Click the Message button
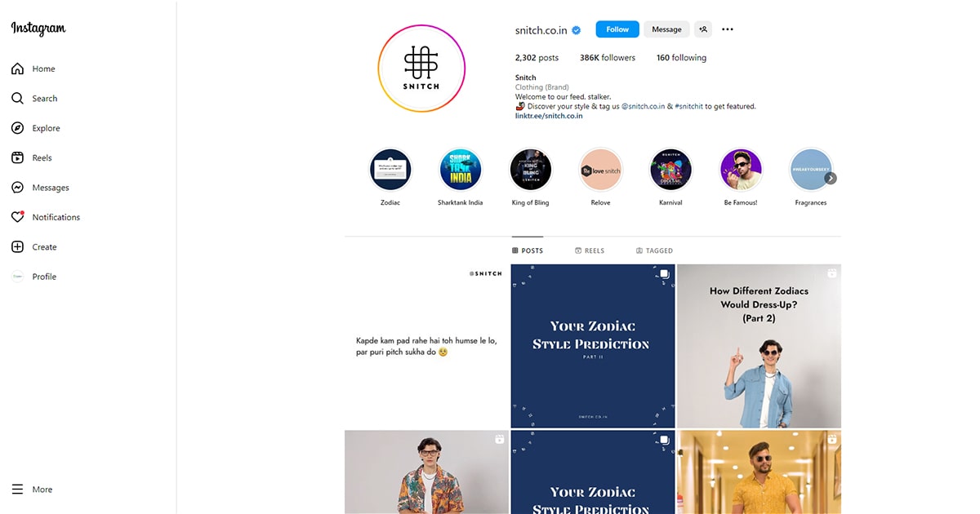 pos(666,29)
